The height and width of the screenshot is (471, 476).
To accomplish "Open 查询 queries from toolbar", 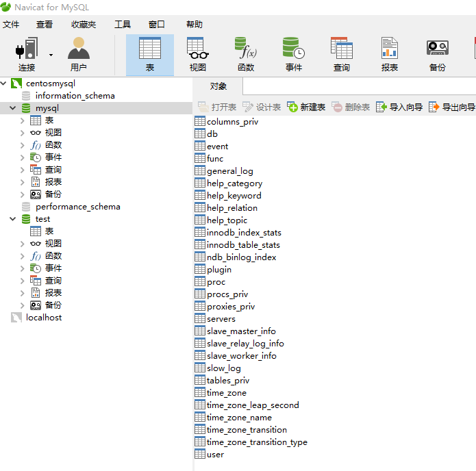I will (x=342, y=55).
